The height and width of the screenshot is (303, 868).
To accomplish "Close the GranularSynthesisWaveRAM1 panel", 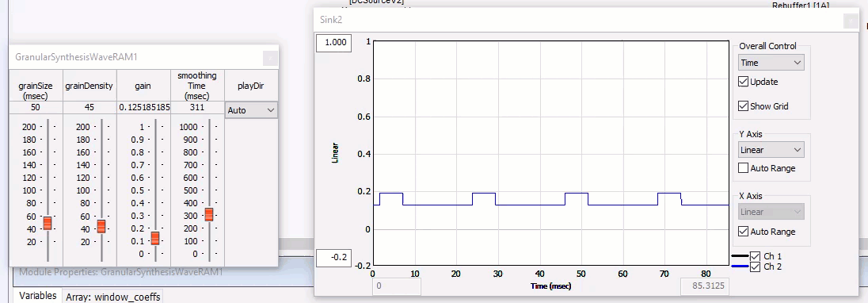I will (x=269, y=58).
